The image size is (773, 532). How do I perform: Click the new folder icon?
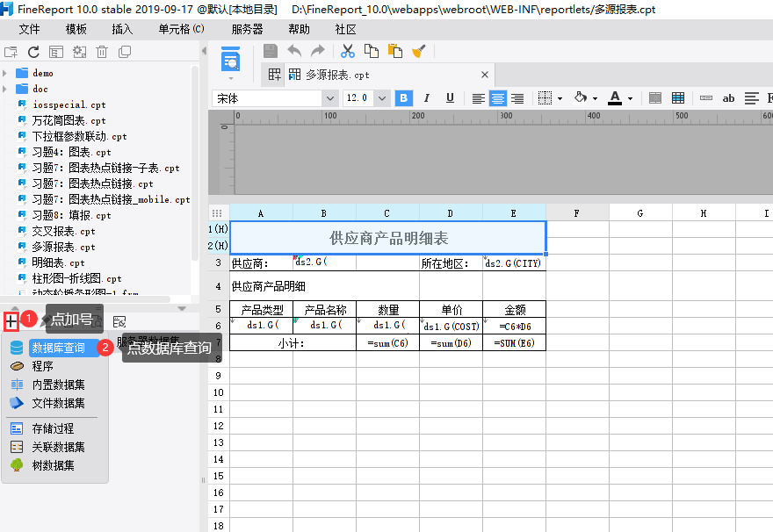pos(11,53)
